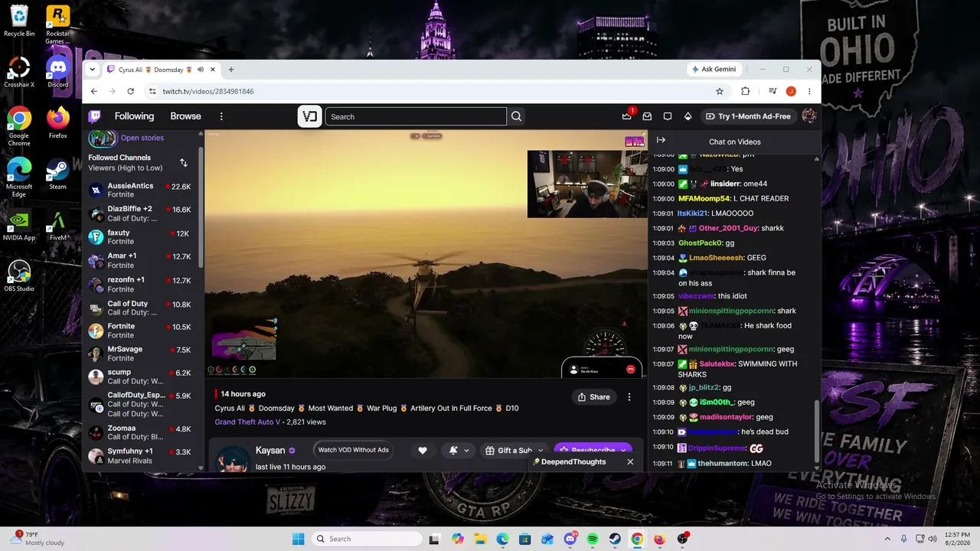Click the streamer webcam overlay in video
Screen dimensions: 980x551
coord(586,184)
